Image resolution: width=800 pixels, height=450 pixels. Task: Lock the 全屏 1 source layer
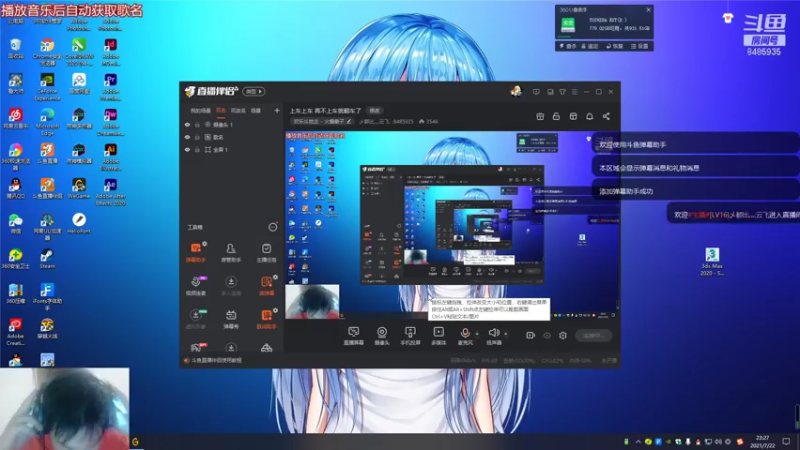(197, 149)
